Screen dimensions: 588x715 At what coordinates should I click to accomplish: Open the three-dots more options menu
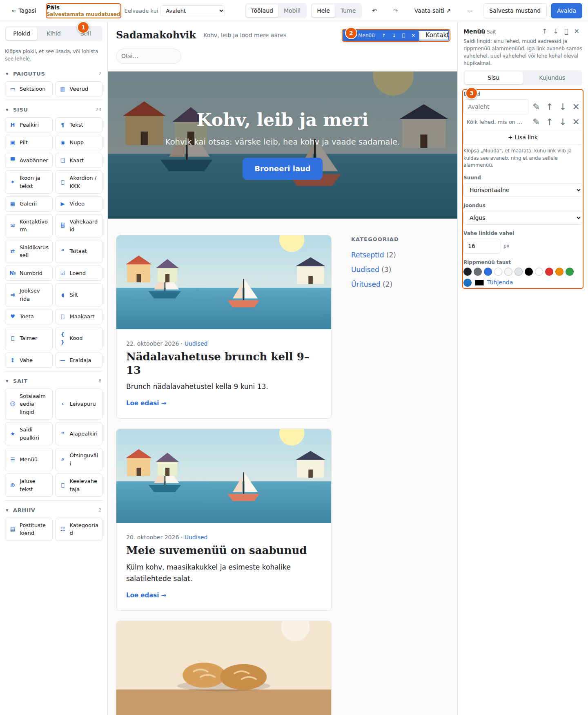[470, 11]
